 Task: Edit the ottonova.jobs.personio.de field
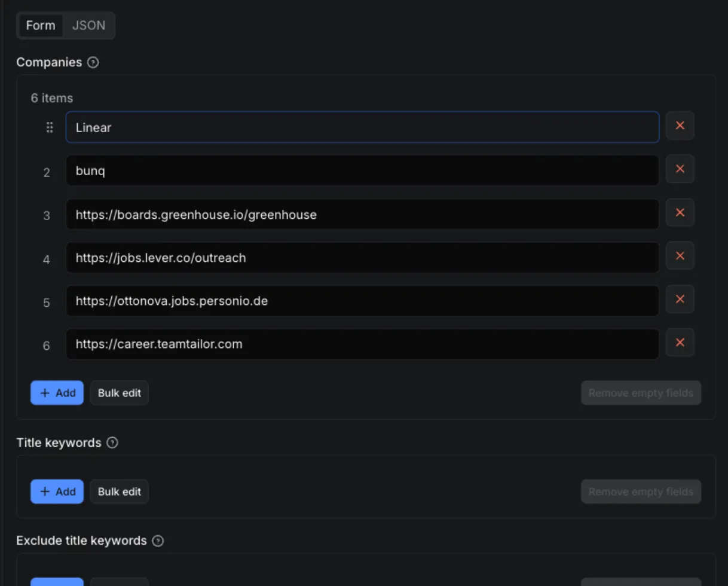(x=362, y=301)
